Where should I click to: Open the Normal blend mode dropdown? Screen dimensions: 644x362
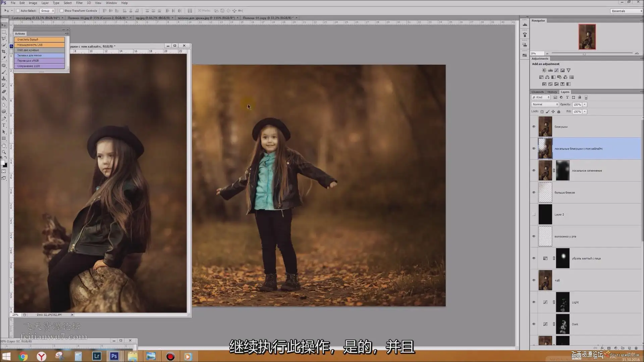[545, 105]
